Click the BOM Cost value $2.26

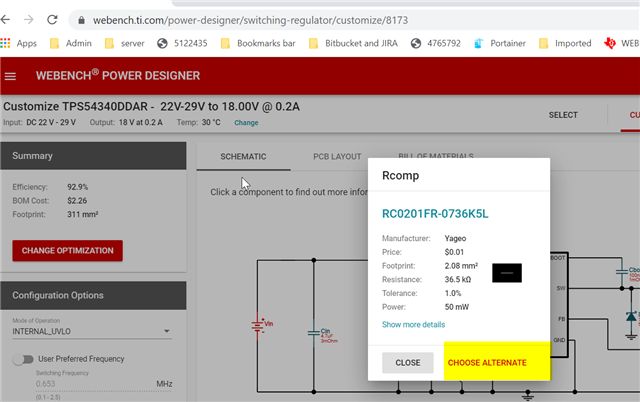77,201
